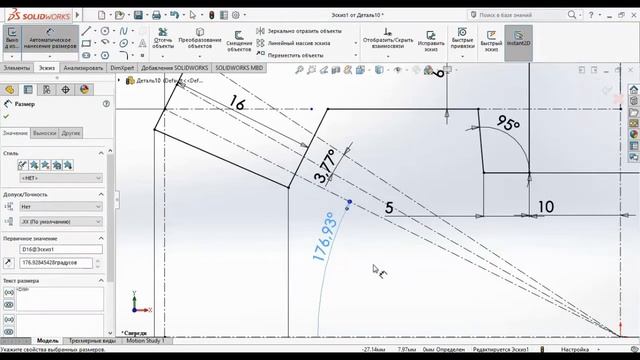Click the Select cursor tool in the top toolbar

[x=193, y=15]
